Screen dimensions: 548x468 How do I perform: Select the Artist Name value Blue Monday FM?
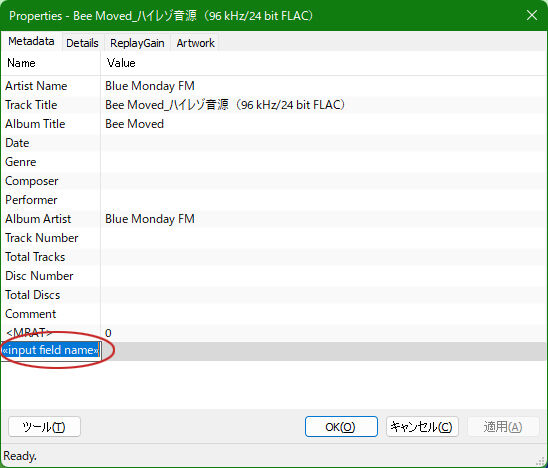tap(150, 86)
